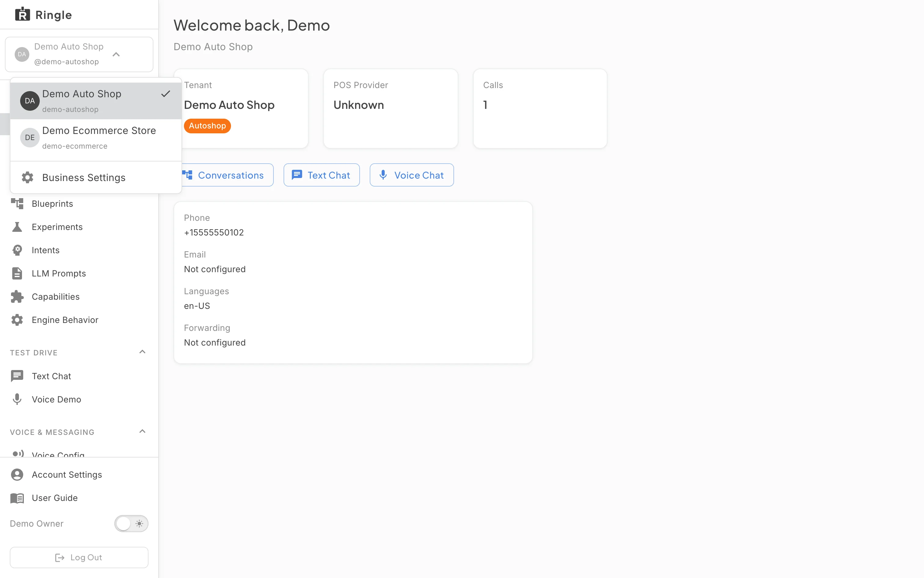
Task: Click the Intents head icon
Action: pyautogui.click(x=17, y=250)
